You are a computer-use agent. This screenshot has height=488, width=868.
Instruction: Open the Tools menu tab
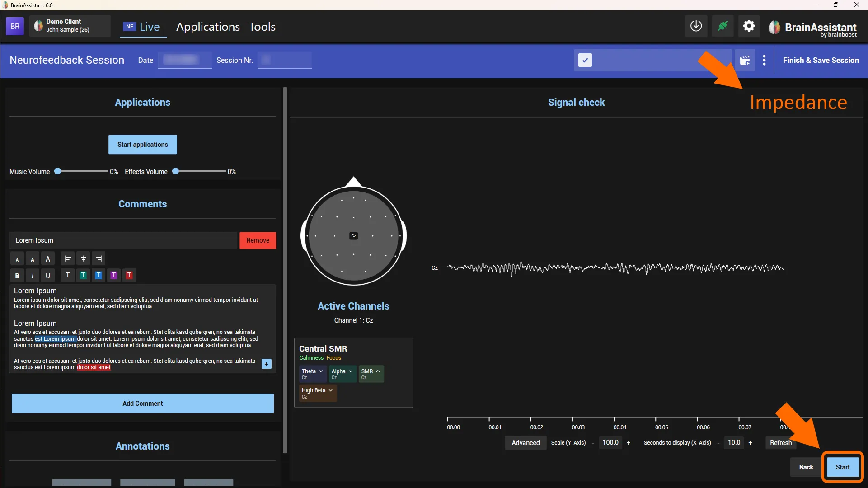click(262, 27)
